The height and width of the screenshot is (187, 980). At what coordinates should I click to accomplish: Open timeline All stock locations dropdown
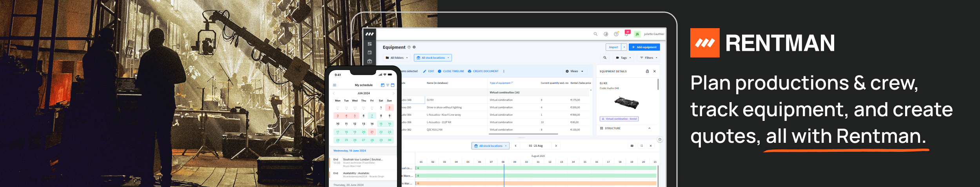coord(490,146)
